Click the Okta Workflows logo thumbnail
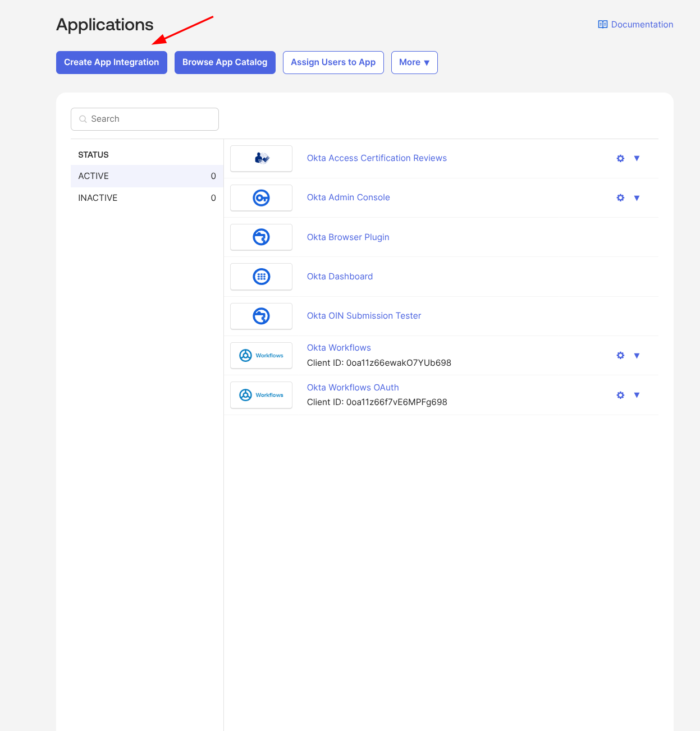The image size is (700, 731). point(261,356)
